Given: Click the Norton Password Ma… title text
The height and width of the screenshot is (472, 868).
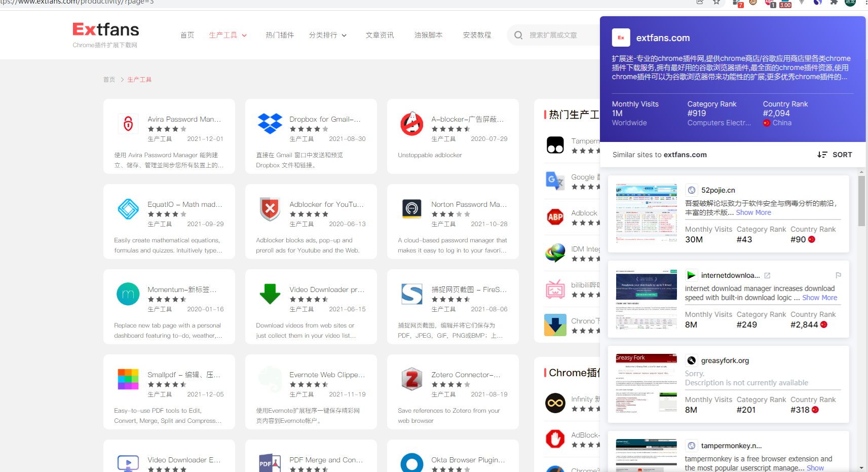Looking at the screenshot, I should click(x=469, y=204).
